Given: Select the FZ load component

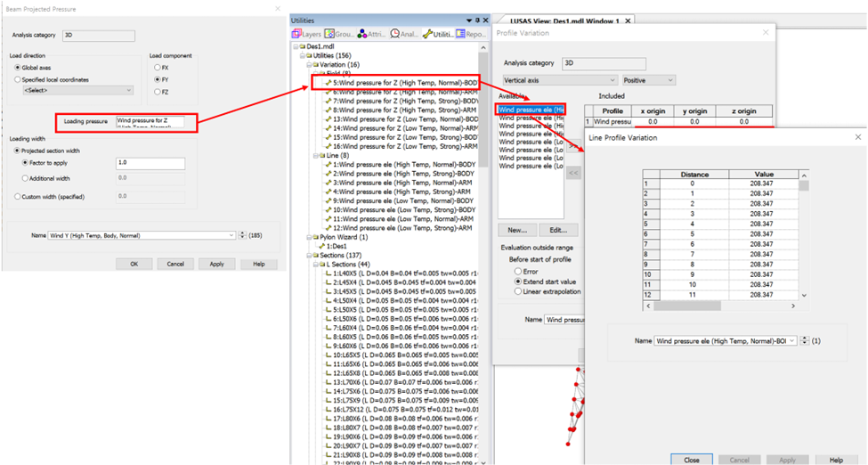Looking at the screenshot, I should coord(158,92).
